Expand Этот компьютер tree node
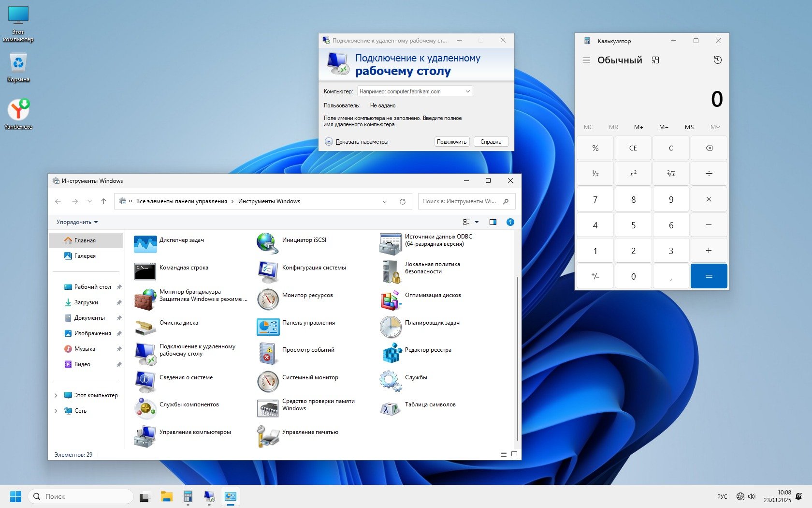Image resolution: width=812 pixels, height=508 pixels. tap(56, 395)
